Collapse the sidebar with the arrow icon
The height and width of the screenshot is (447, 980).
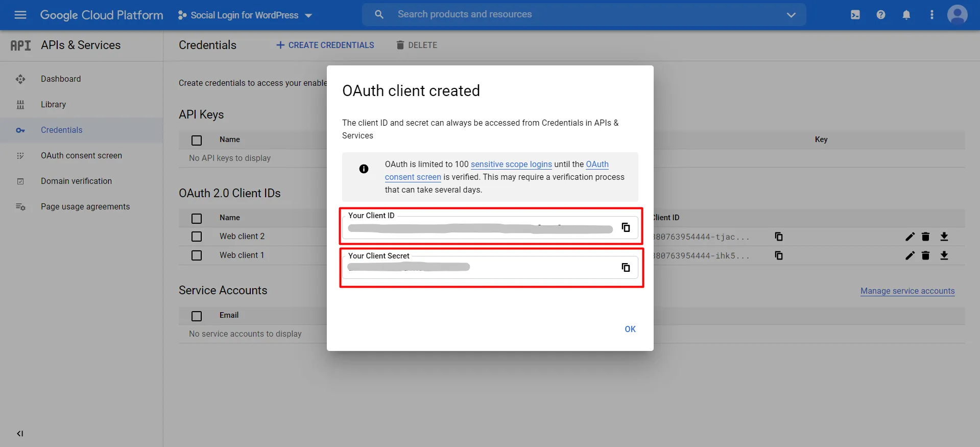[20, 434]
